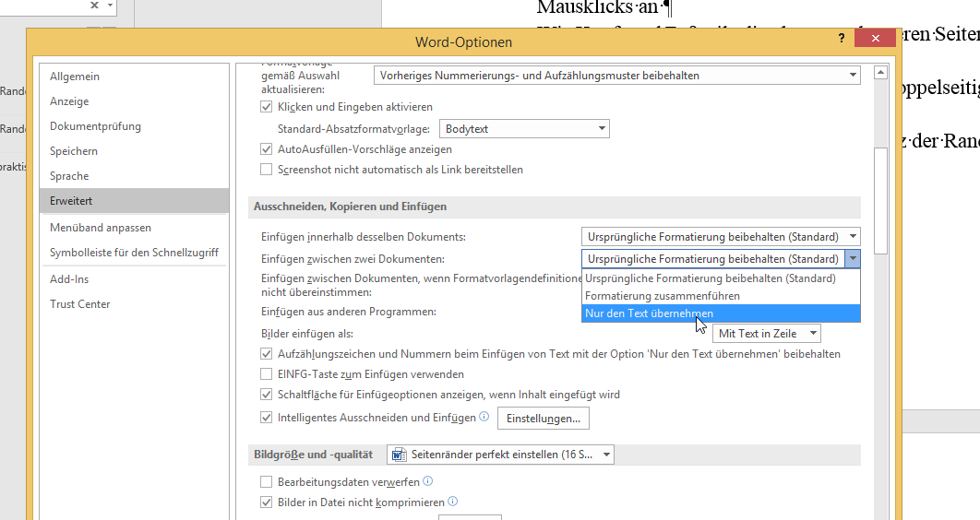Image resolution: width=980 pixels, height=520 pixels.
Task: Toggle 'Schaltfläche für Einfügeoptionen anzeigen' checkbox
Action: pos(267,395)
